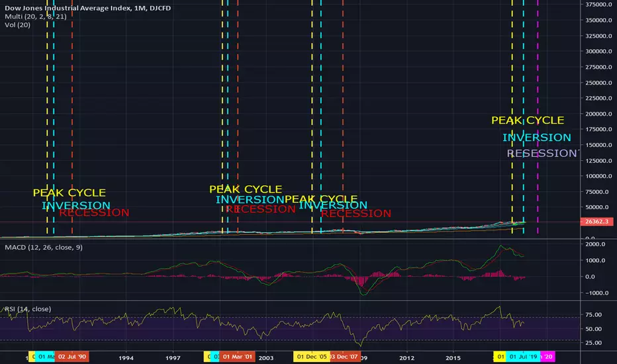This screenshot has height=364, width=617.
Task: Select the 01 Jul '19 date marker
Action: 523,357
